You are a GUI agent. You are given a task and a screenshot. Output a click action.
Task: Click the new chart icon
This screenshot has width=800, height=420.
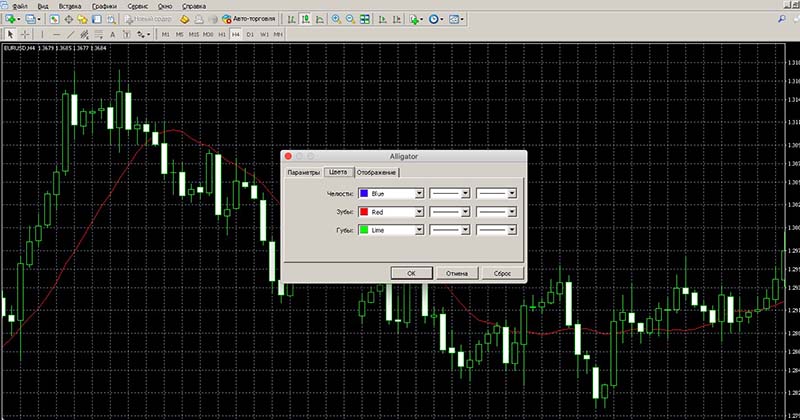11,19
